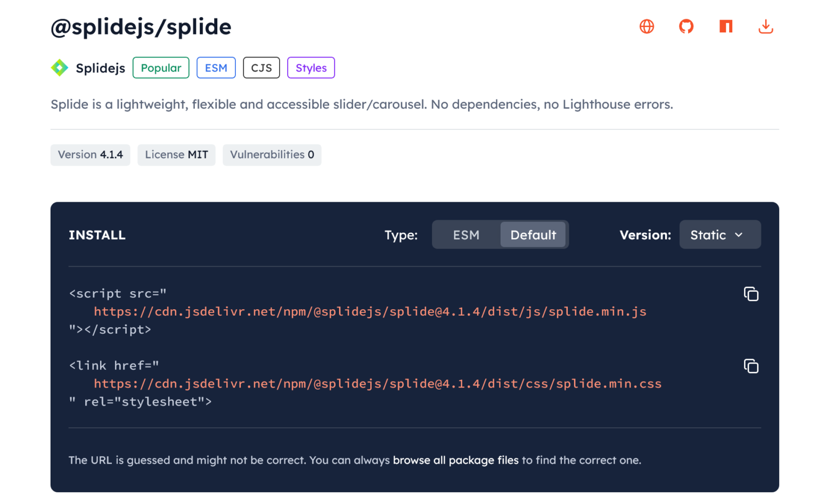818x504 pixels.
Task: Copy the script tag snippet
Action: click(751, 294)
